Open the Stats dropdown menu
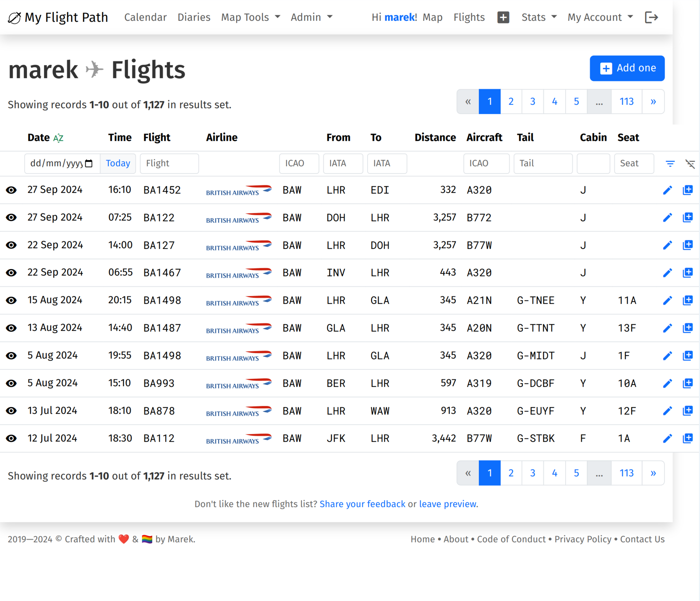The width and height of the screenshot is (700, 601). coord(539,17)
